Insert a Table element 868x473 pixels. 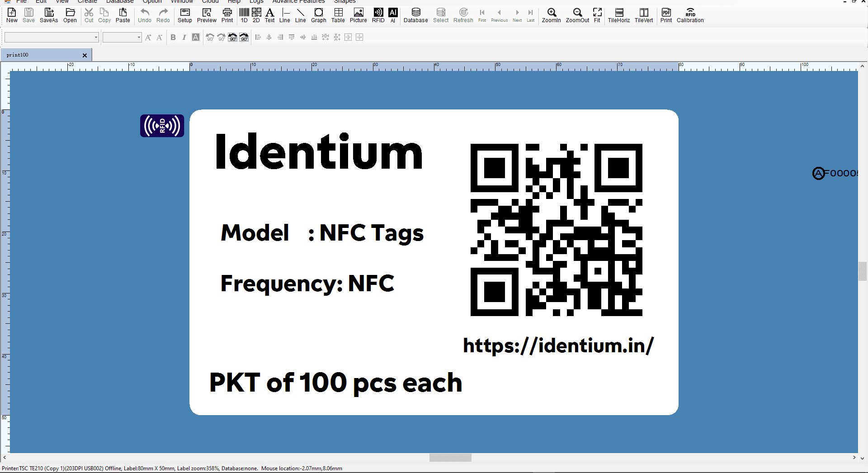click(x=338, y=15)
